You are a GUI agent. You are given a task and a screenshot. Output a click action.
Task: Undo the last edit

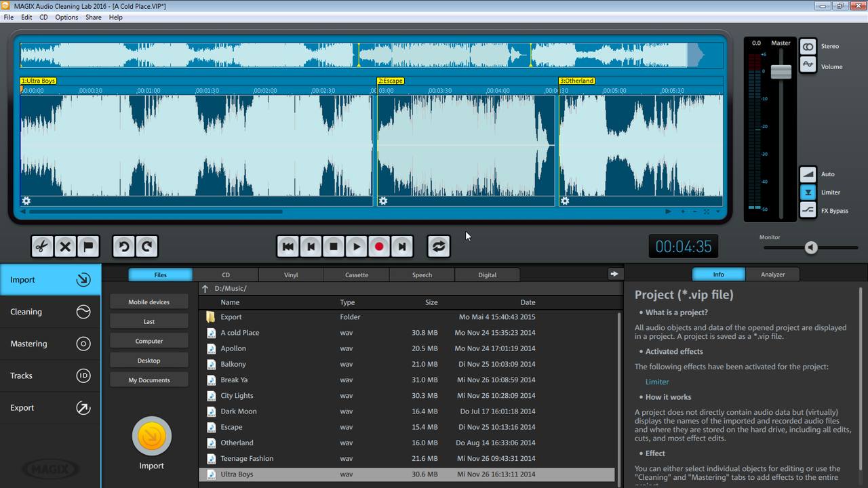[x=123, y=247]
